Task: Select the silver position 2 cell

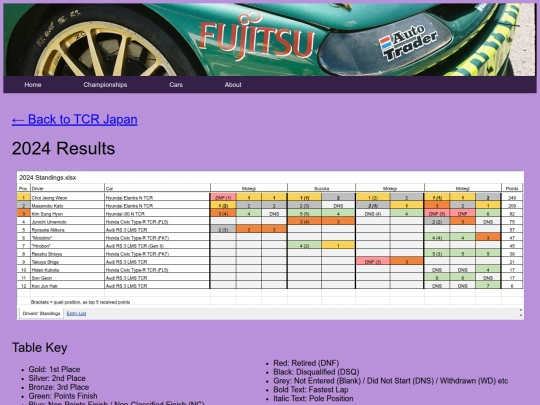Action: click(23, 206)
